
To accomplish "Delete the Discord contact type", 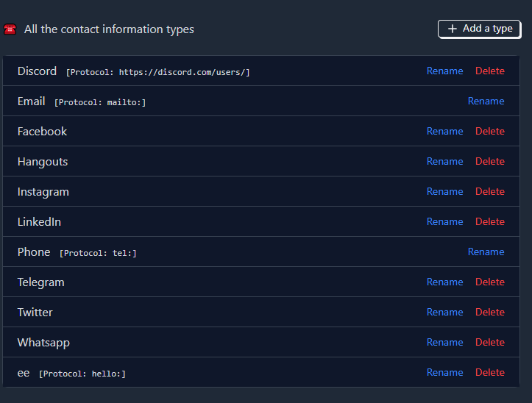I will tap(490, 71).
